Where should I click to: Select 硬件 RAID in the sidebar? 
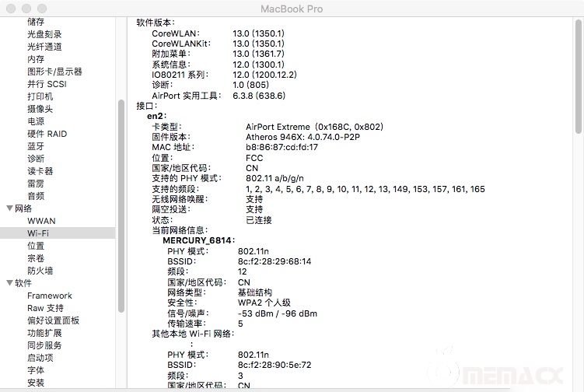(x=47, y=134)
